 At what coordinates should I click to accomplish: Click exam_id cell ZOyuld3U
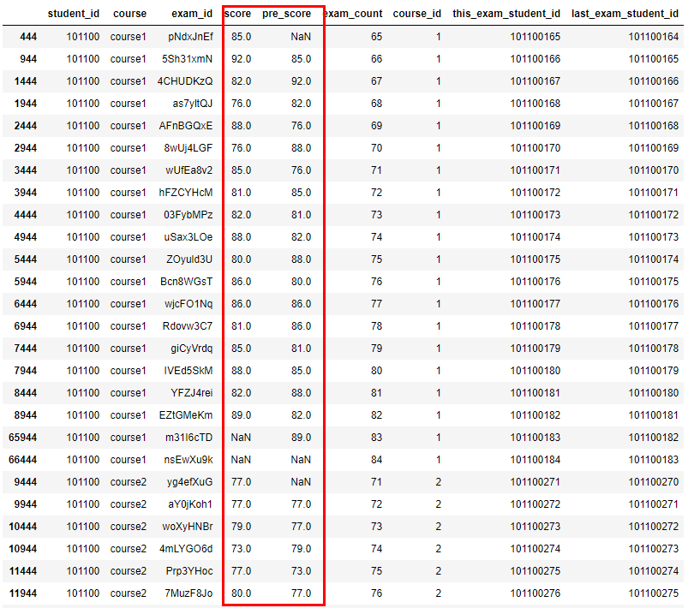189,259
